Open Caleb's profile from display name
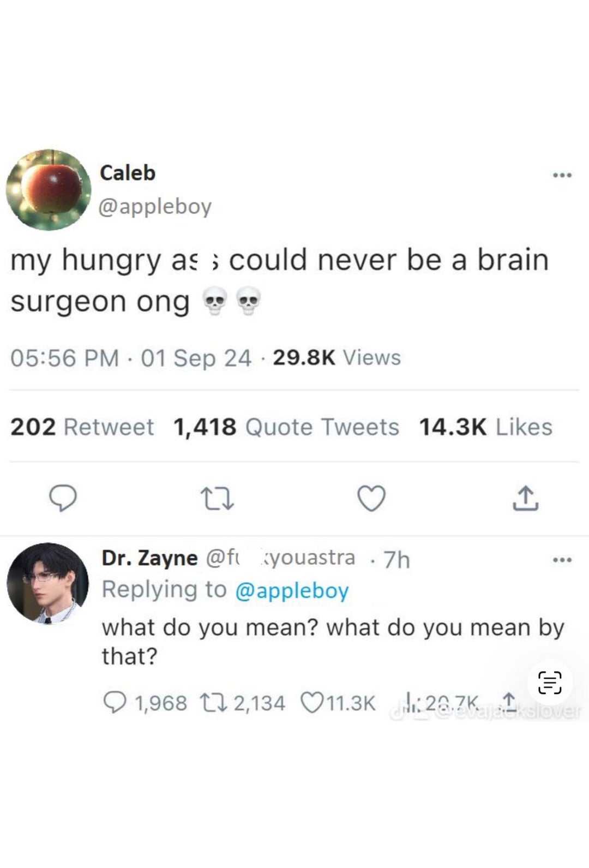This screenshot has height=868, width=589. click(x=128, y=173)
